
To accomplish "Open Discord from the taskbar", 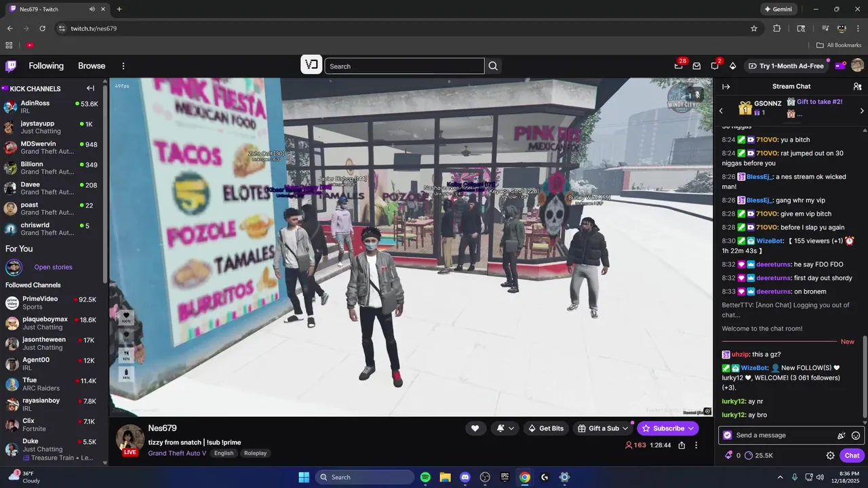I will coord(465,477).
